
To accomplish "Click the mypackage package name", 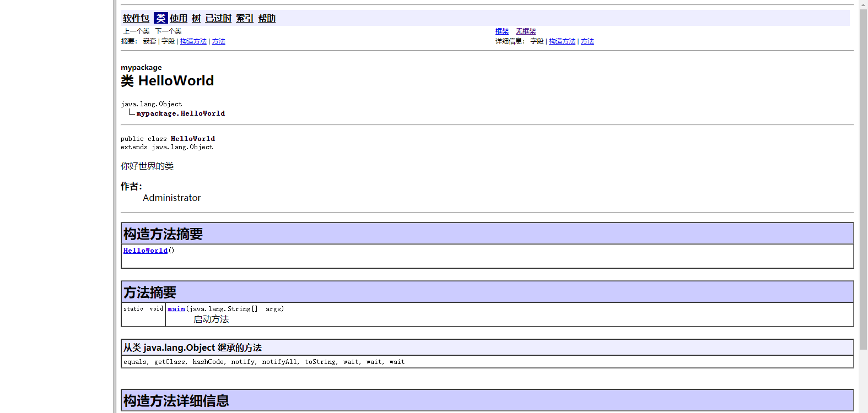I will (x=141, y=68).
